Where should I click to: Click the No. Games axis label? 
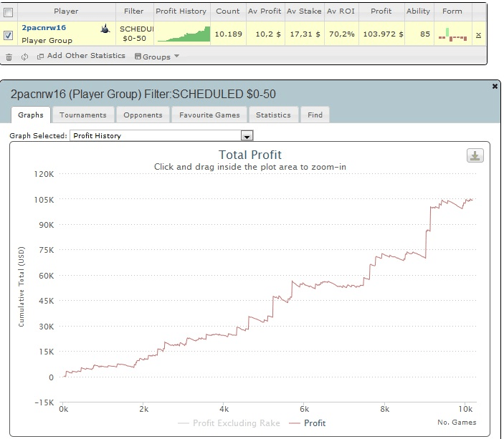pyautogui.click(x=457, y=423)
